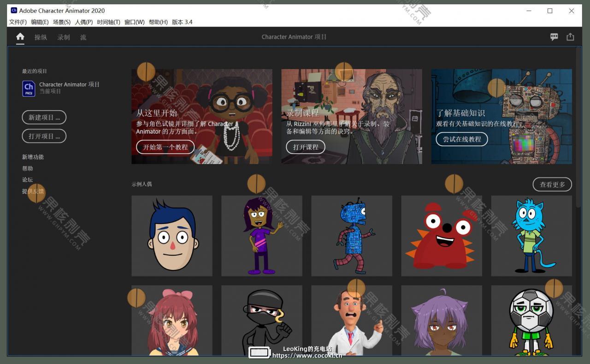Image resolution: width=590 pixels, height=364 pixels.
Task: Click the Adobe Character Animator title icon
Action: (14, 11)
